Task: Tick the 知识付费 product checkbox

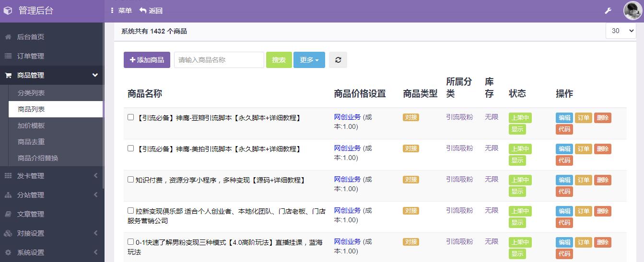Action: point(130,180)
